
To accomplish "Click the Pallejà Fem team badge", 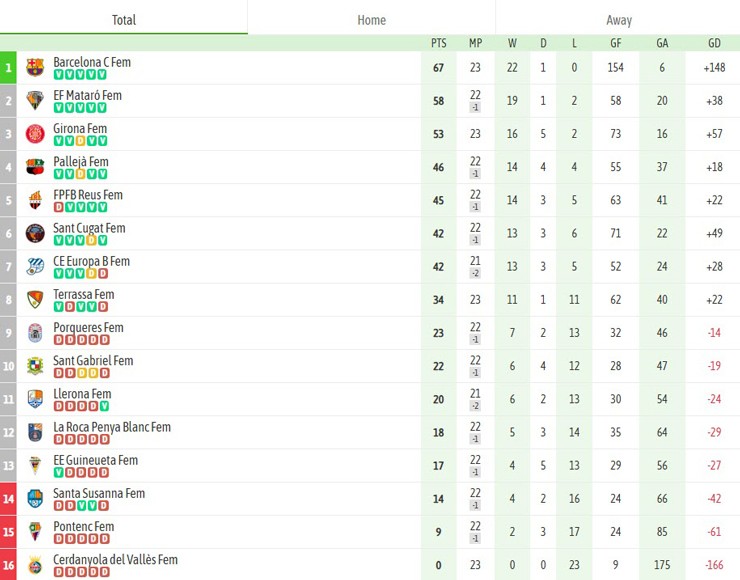I will point(35,167).
